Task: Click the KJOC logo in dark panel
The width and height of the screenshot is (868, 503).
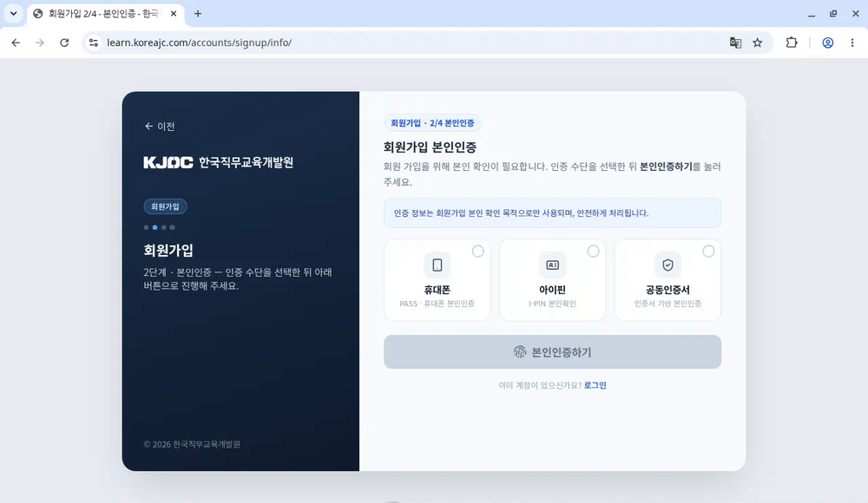Action: click(x=168, y=162)
